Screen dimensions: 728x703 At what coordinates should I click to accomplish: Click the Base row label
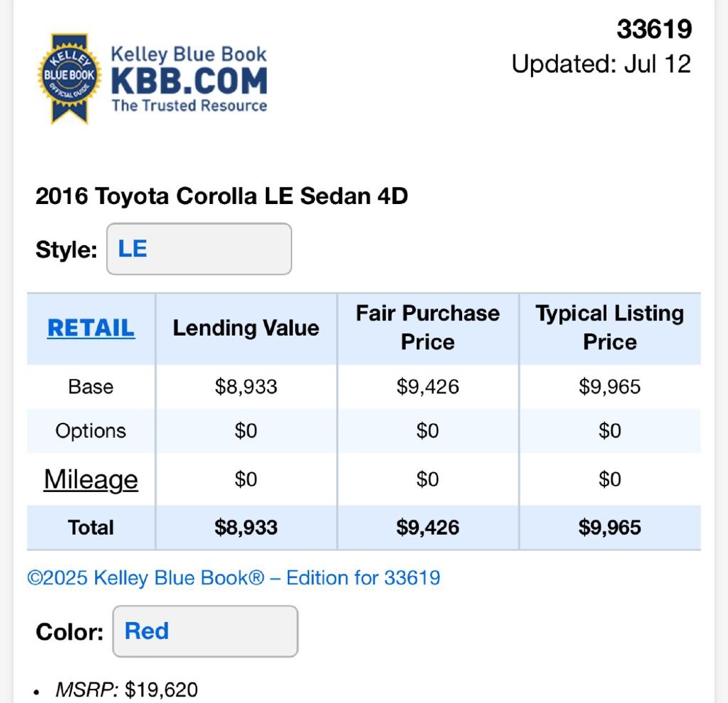pyautogui.click(x=91, y=387)
